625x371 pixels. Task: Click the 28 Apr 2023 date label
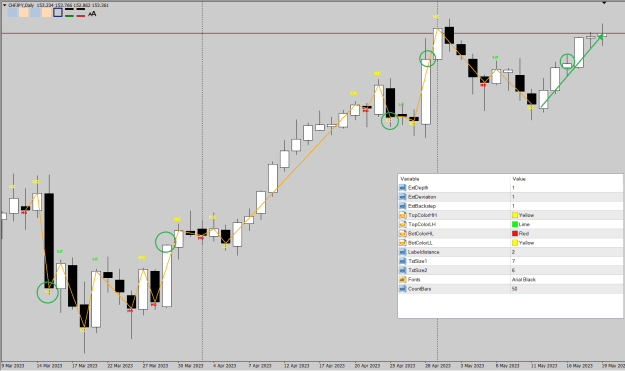tap(438, 365)
